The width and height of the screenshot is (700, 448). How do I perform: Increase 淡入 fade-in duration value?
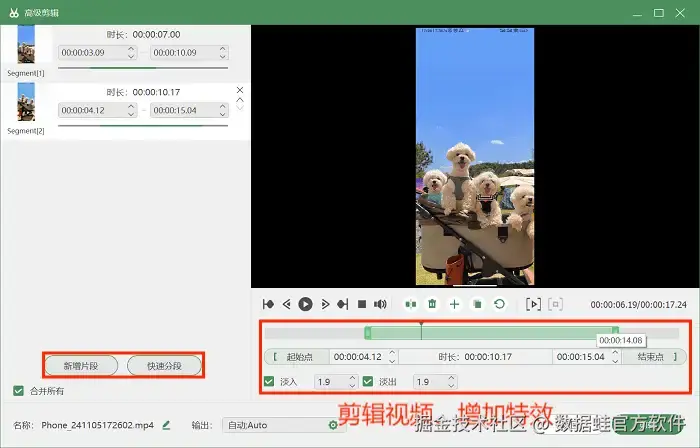tap(353, 378)
